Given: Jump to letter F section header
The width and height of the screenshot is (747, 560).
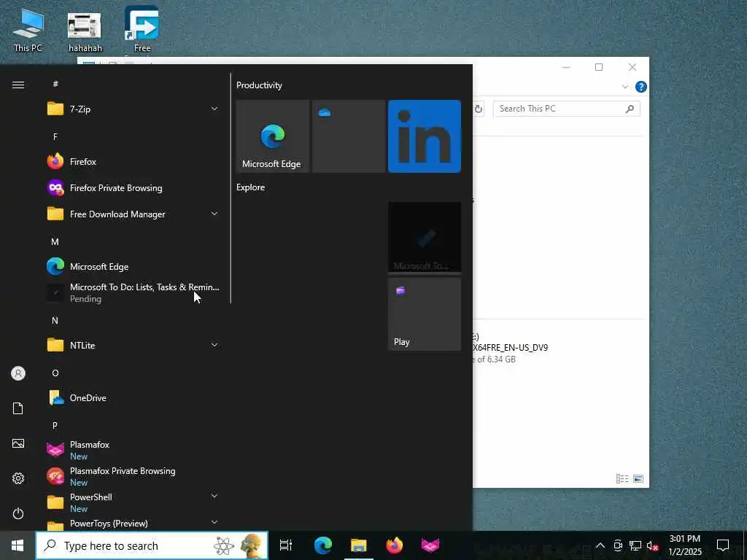Looking at the screenshot, I should coord(55,136).
